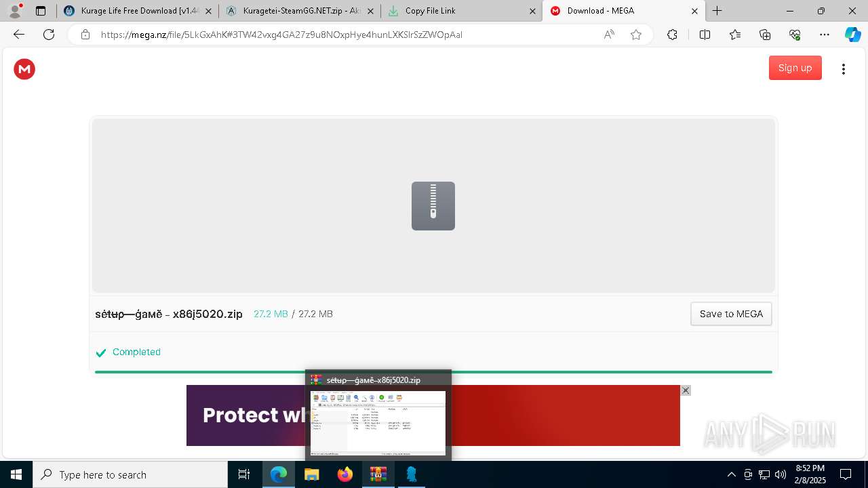Open Task View on taskbar

pos(244,474)
